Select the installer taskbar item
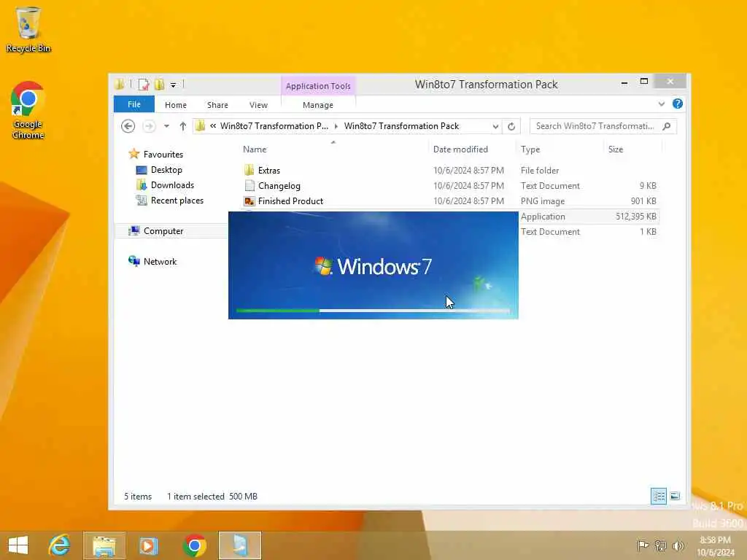This screenshot has height=560, width=747. point(239,545)
